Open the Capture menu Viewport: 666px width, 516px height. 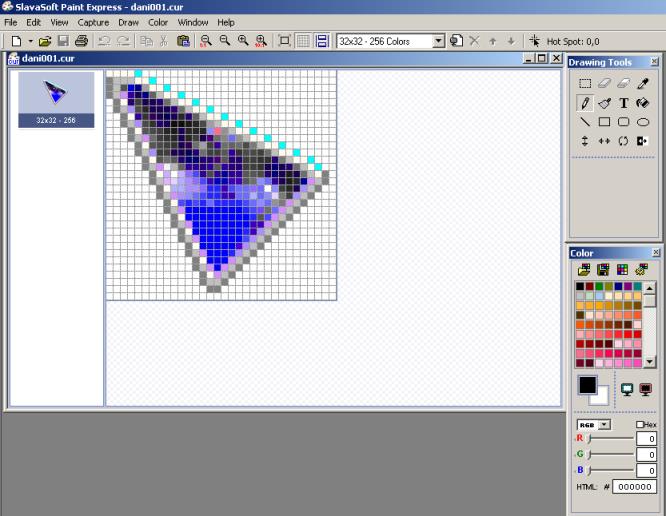pyautogui.click(x=93, y=22)
